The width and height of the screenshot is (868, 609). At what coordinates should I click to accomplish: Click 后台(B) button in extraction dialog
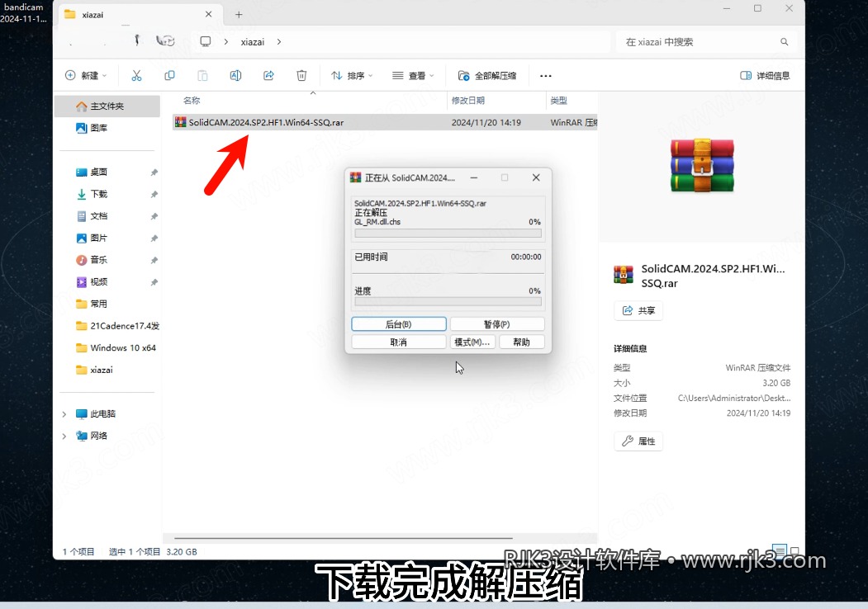[x=399, y=324]
